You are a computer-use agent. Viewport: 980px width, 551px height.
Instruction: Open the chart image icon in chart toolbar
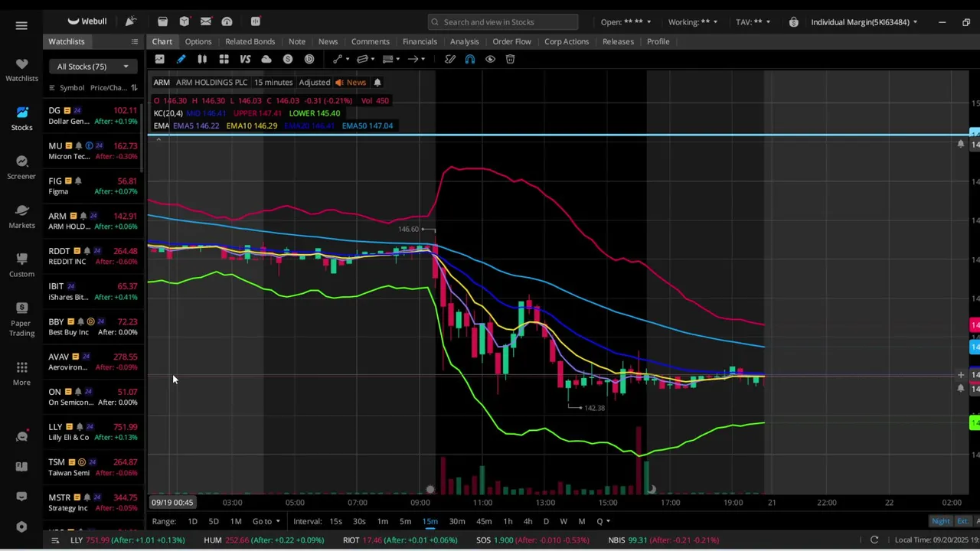[x=159, y=59]
